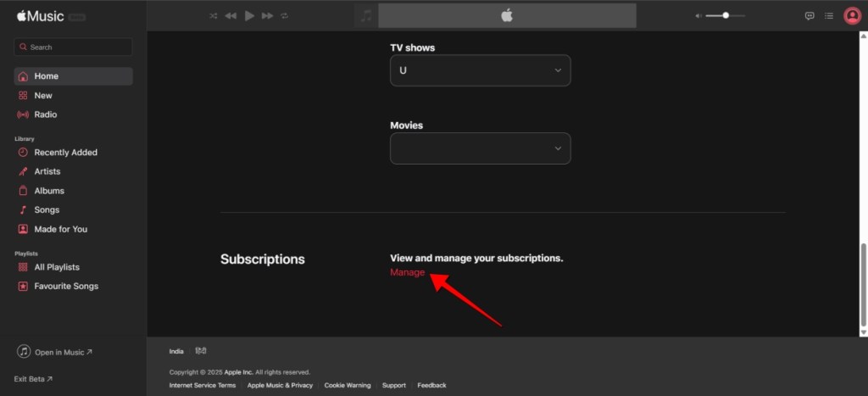This screenshot has height=396, width=868.
Task: Click the Home house icon
Action: [x=23, y=76]
